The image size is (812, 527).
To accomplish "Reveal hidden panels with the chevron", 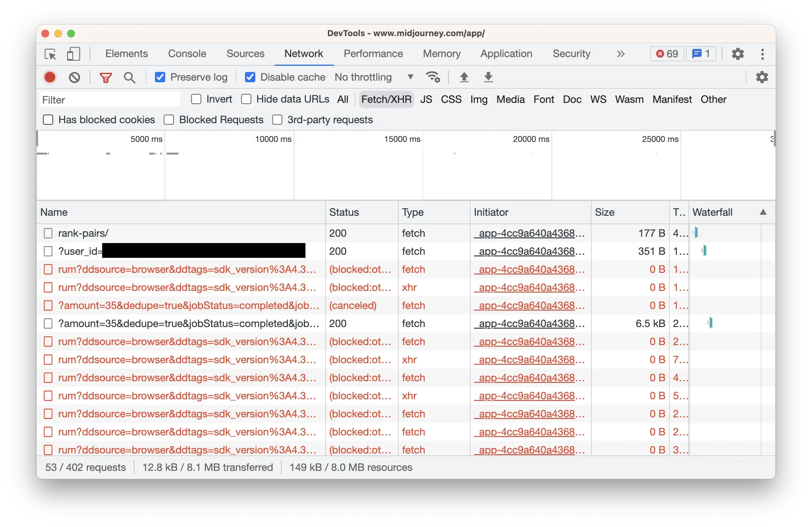I will click(621, 54).
